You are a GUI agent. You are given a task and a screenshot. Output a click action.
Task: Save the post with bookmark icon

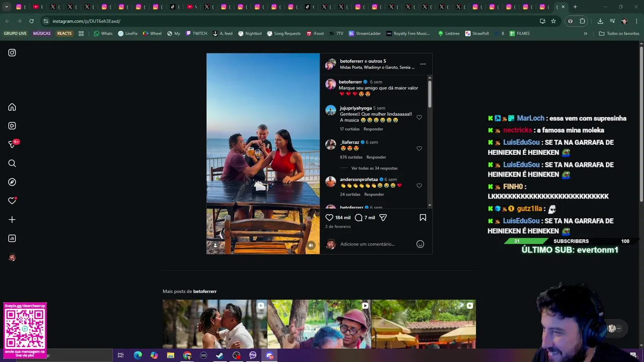[x=423, y=218]
